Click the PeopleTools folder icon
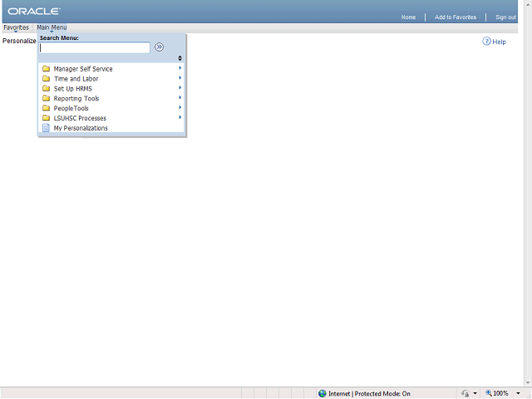This screenshot has width=532, height=399. [47, 108]
